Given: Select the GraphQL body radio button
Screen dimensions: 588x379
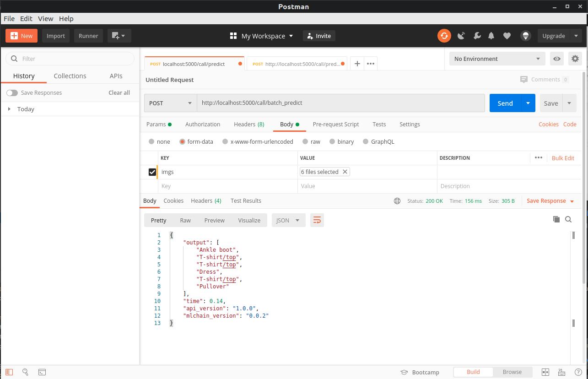Looking at the screenshot, I should pos(366,141).
